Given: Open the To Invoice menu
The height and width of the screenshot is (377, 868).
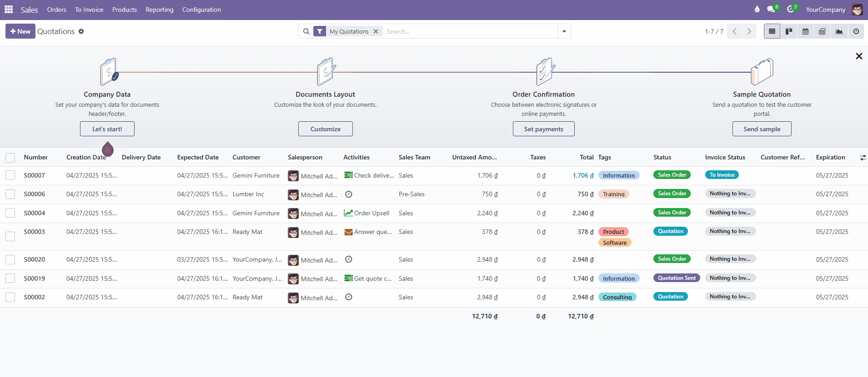Looking at the screenshot, I should (x=89, y=10).
